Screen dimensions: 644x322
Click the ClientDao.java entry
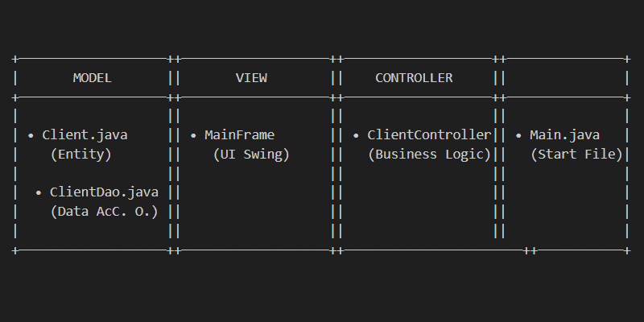[104, 192]
